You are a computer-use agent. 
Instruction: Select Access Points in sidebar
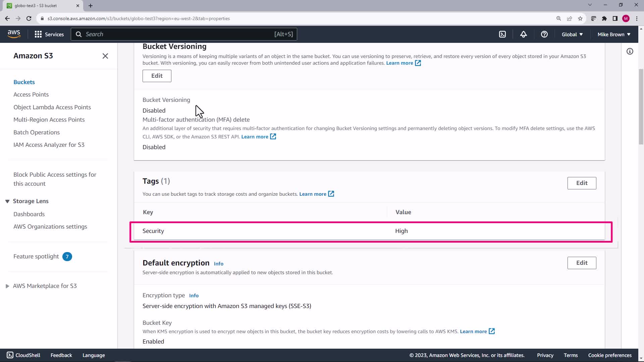click(x=31, y=95)
